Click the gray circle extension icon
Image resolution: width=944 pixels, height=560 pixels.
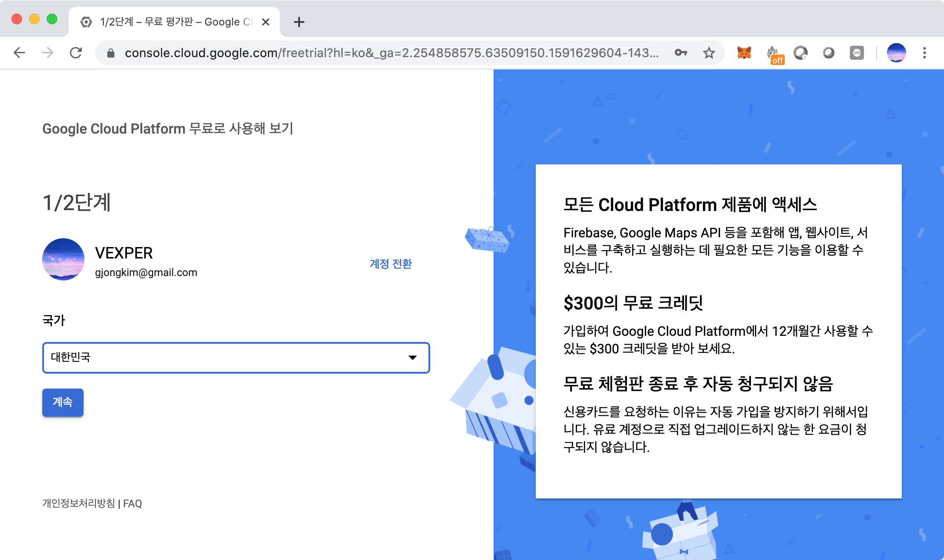point(828,53)
